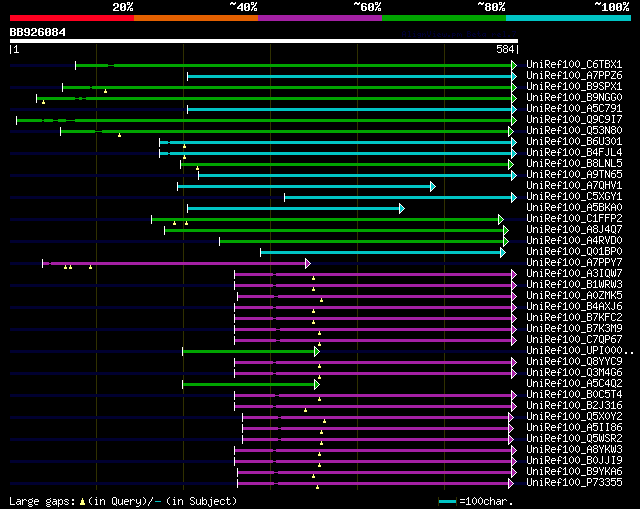Open the UniRef100_A5BKA0 label
This screenshot has height=509, width=640.
[574, 208]
